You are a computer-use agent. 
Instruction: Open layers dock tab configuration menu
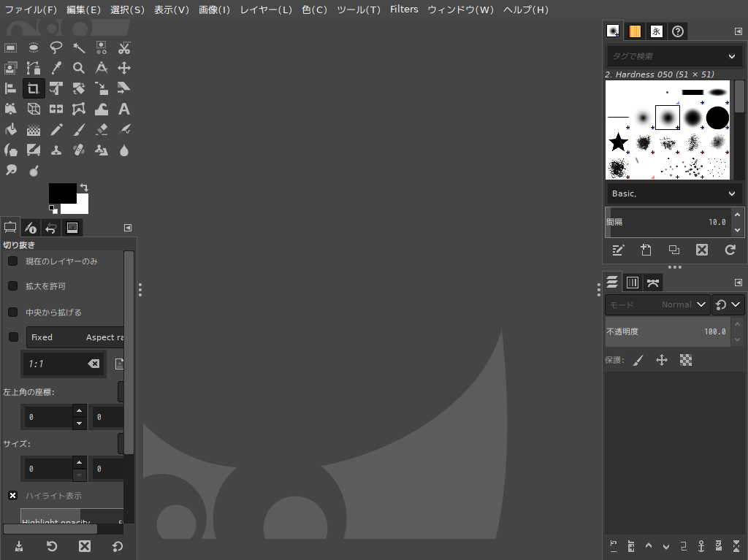click(x=738, y=283)
